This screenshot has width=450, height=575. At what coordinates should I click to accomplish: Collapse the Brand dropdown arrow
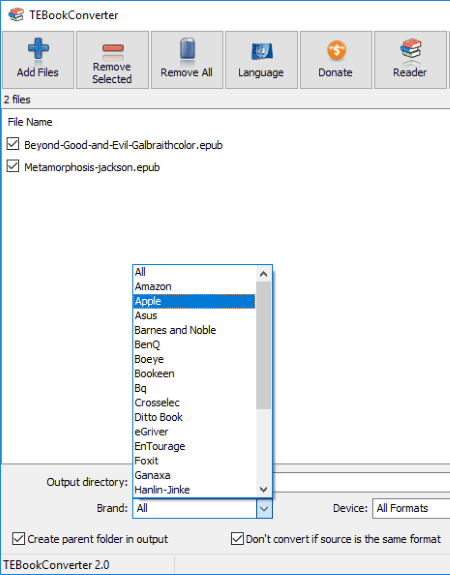pyautogui.click(x=264, y=508)
